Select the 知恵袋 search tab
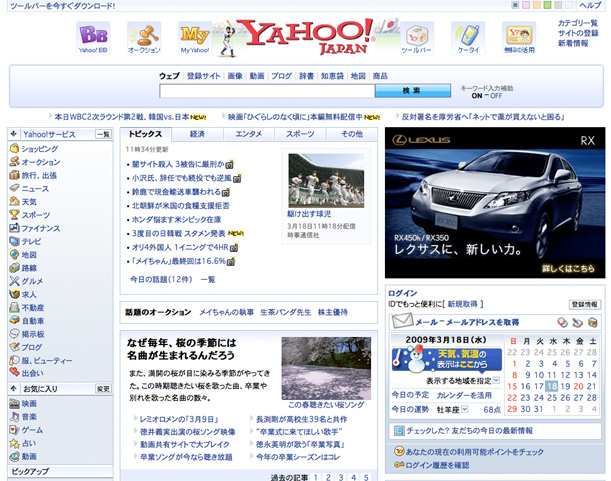Image resolution: width=611 pixels, height=481 pixels. [x=332, y=76]
